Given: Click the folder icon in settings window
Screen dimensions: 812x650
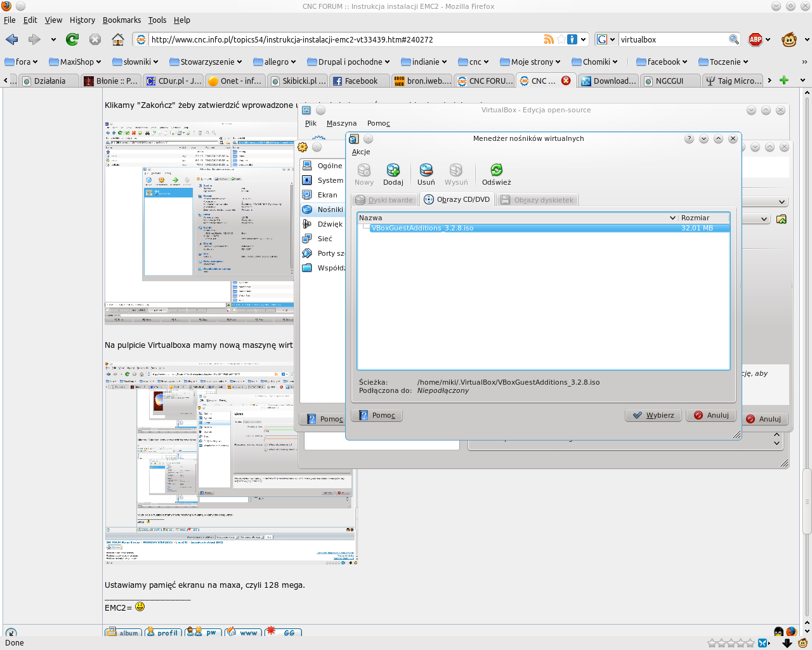Looking at the screenshot, I should click(x=782, y=219).
